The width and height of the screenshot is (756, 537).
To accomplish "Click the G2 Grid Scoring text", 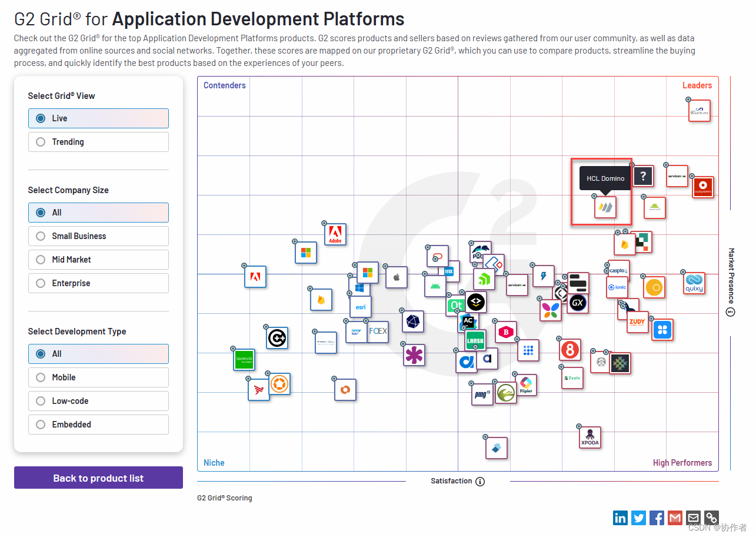I will pyautogui.click(x=225, y=498).
